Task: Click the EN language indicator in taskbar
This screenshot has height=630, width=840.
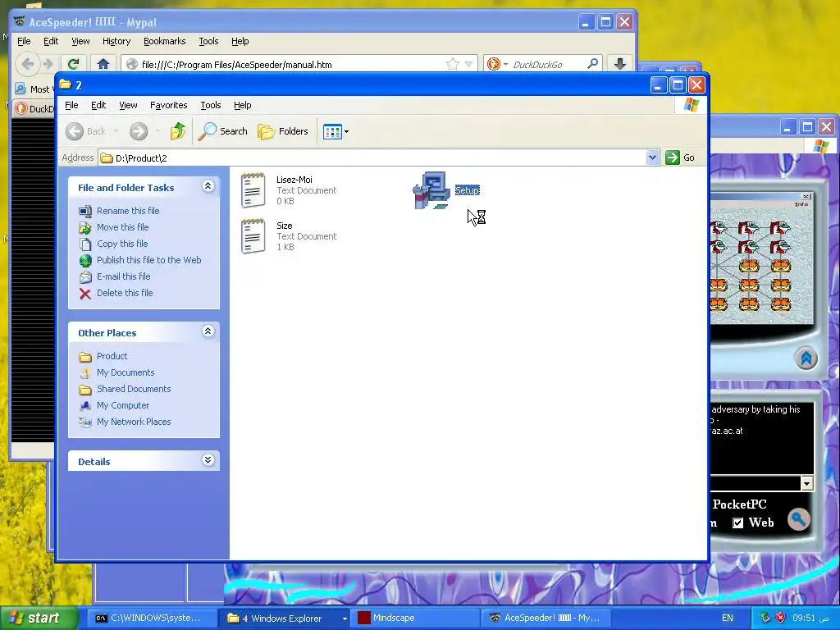Action: (728, 619)
